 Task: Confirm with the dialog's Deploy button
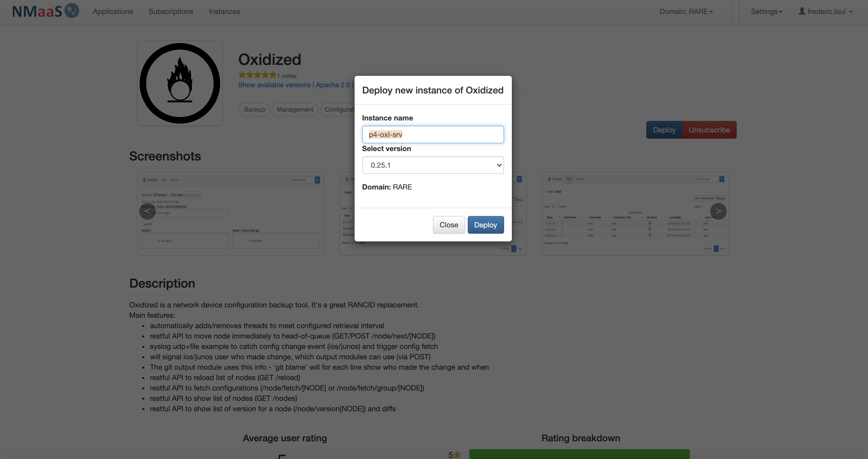point(486,225)
